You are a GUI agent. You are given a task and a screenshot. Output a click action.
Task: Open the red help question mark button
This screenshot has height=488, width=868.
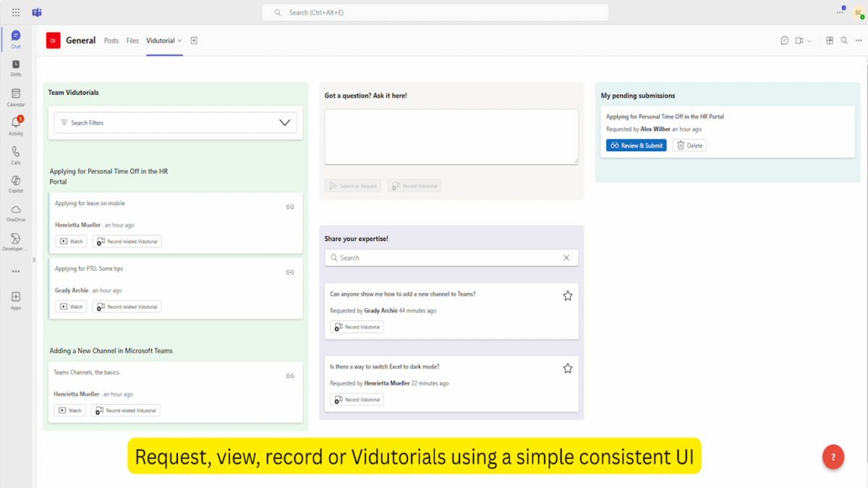point(833,457)
